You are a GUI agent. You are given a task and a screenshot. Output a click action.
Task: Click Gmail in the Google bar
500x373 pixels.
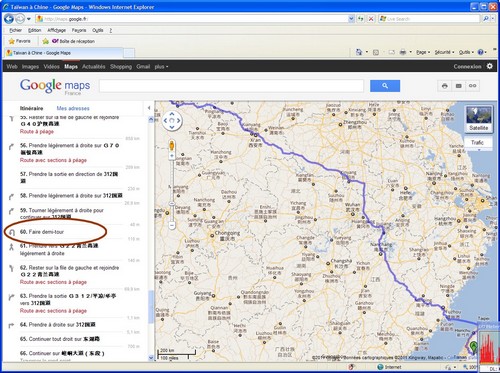(143, 66)
